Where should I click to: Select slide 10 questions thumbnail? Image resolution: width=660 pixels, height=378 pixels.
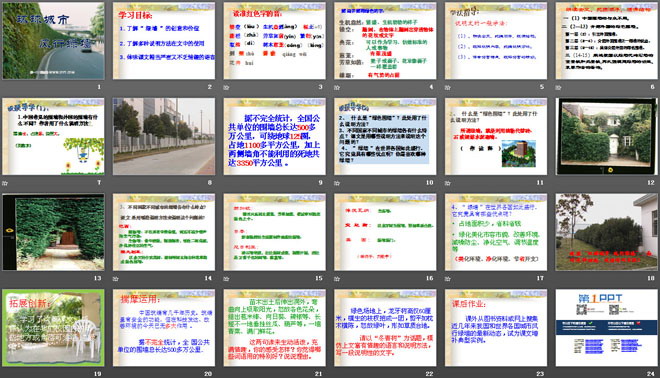click(x=386, y=136)
